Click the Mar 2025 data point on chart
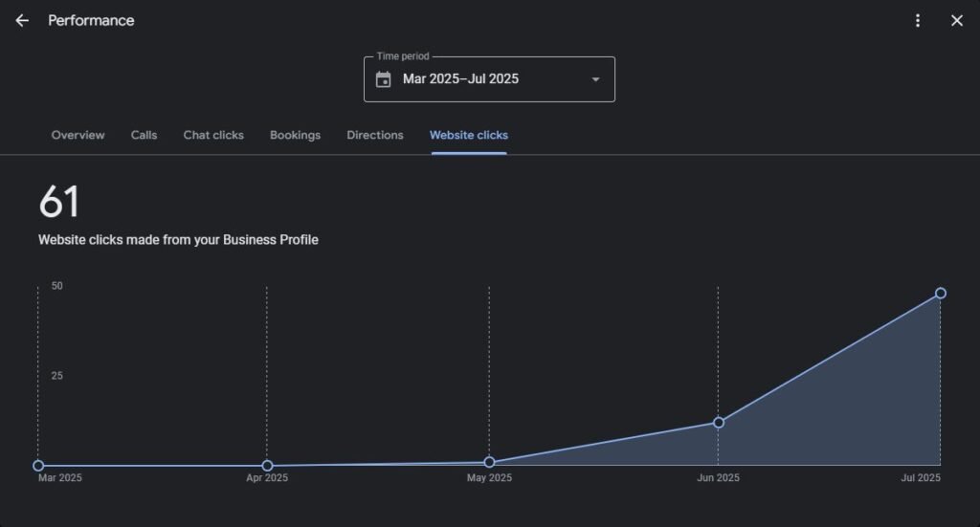The image size is (980, 527). pos(38,466)
